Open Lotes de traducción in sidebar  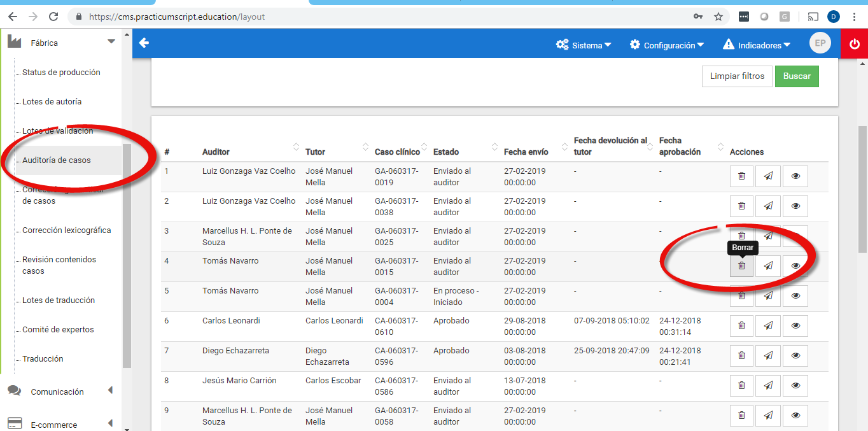pos(59,300)
